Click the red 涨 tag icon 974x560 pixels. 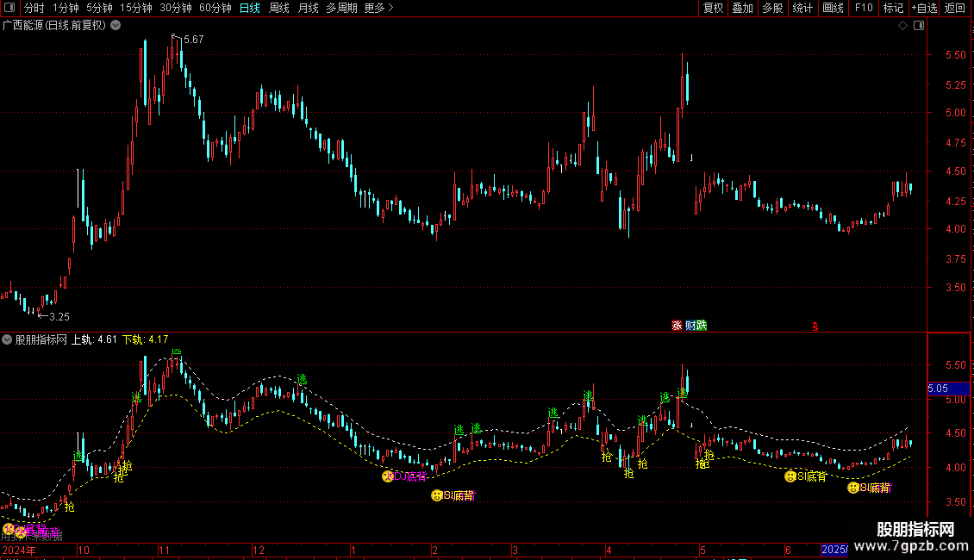point(677,326)
